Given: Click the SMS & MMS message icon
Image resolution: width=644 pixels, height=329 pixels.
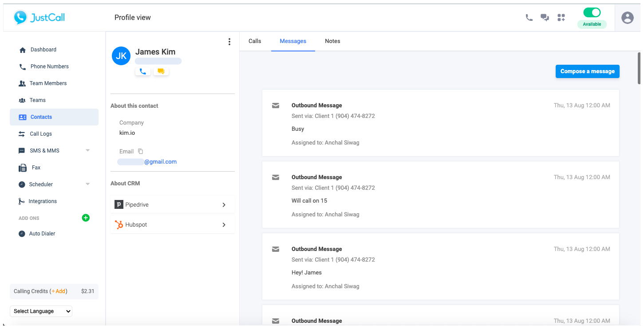Looking at the screenshot, I should (22, 151).
